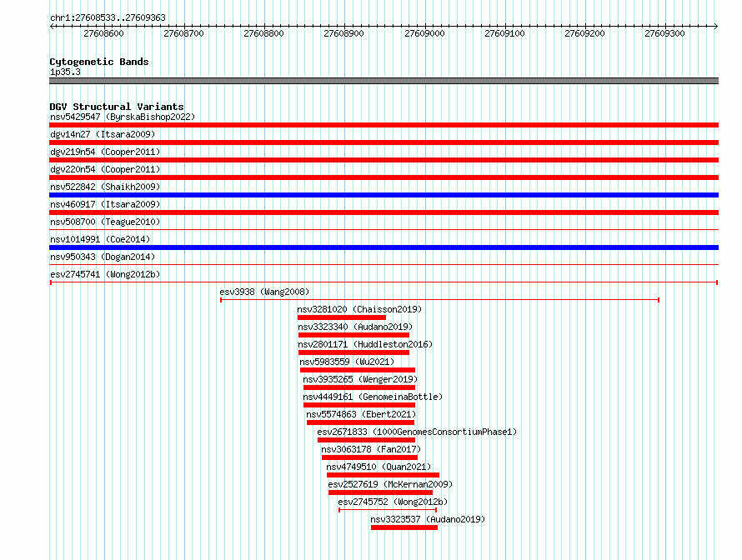Click ruler position 27608900

click(344, 33)
